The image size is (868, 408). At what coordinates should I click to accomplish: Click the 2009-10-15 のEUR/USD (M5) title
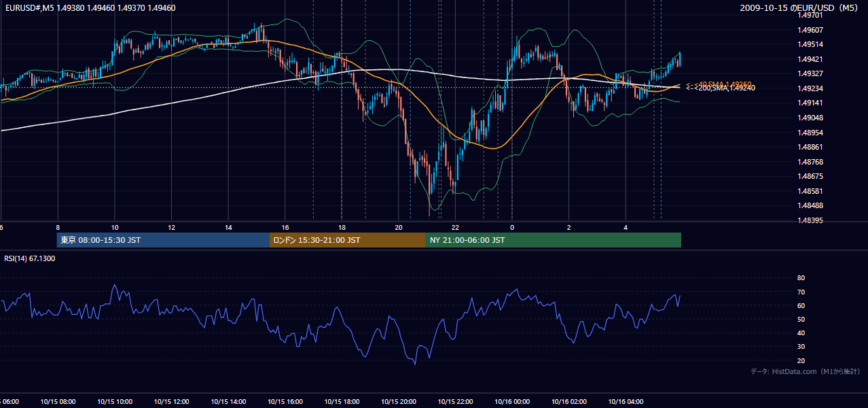[x=800, y=7]
